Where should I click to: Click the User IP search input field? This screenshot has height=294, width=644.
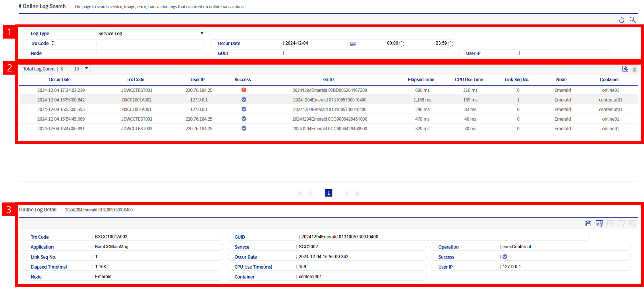[x=564, y=53]
